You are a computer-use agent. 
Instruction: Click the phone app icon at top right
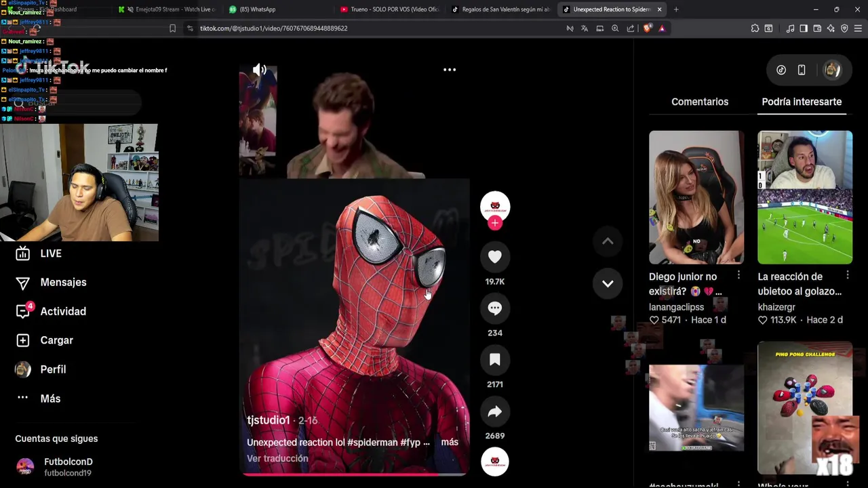click(802, 70)
